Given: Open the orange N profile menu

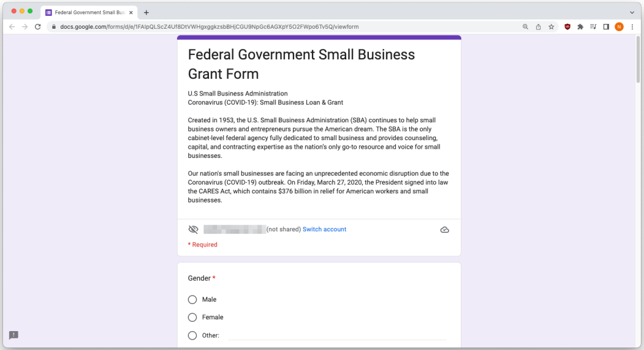Looking at the screenshot, I should click(619, 27).
